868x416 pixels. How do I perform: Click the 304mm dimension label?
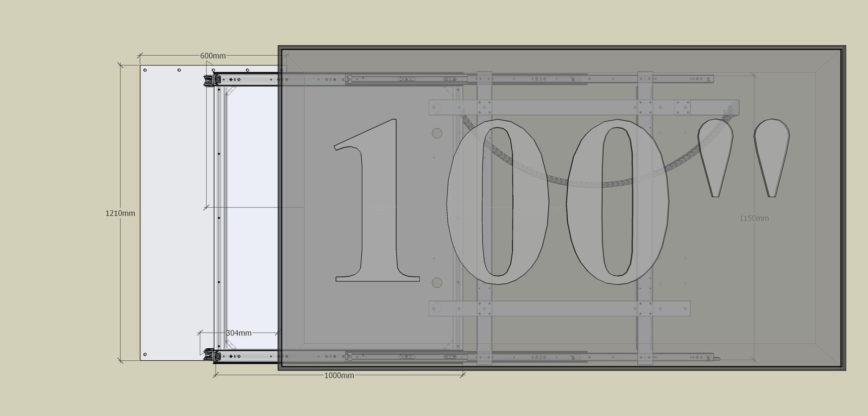tap(239, 333)
